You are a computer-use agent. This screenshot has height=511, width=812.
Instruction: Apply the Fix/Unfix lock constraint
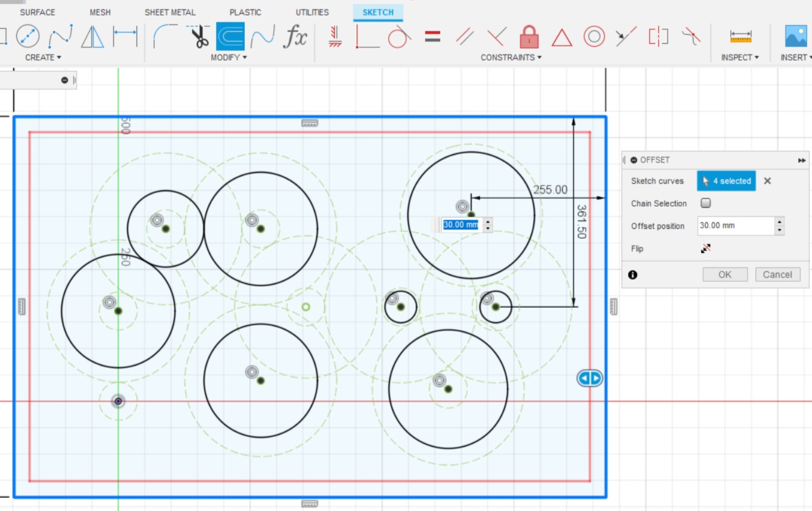(529, 37)
